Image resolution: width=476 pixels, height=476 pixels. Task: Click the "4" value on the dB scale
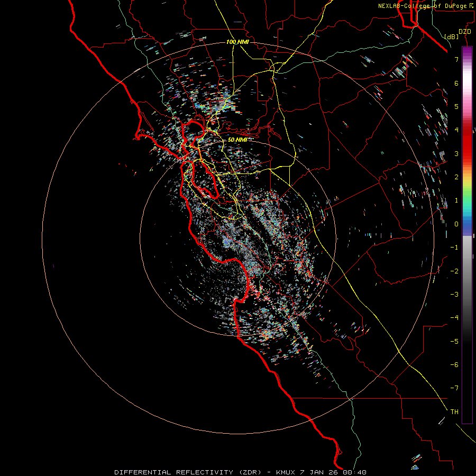(x=456, y=130)
